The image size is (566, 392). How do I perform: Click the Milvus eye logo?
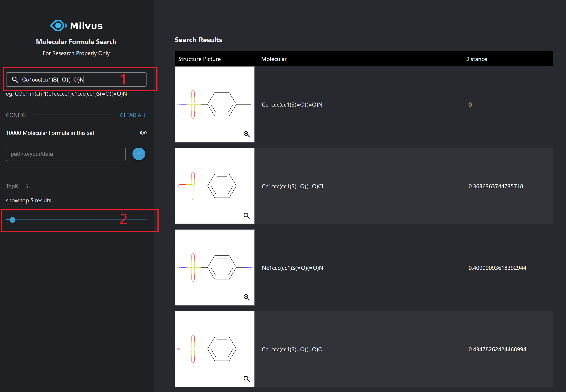(x=58, y=25)
